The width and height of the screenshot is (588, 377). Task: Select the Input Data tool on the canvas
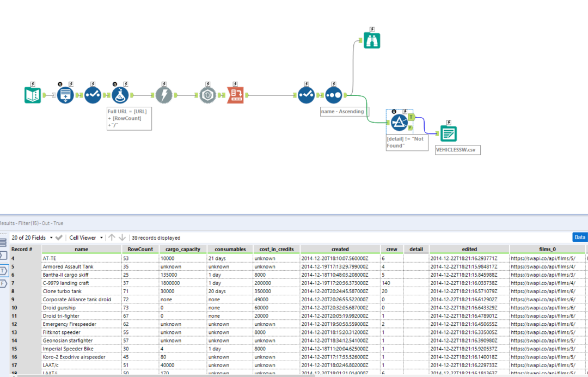point(32,94)
